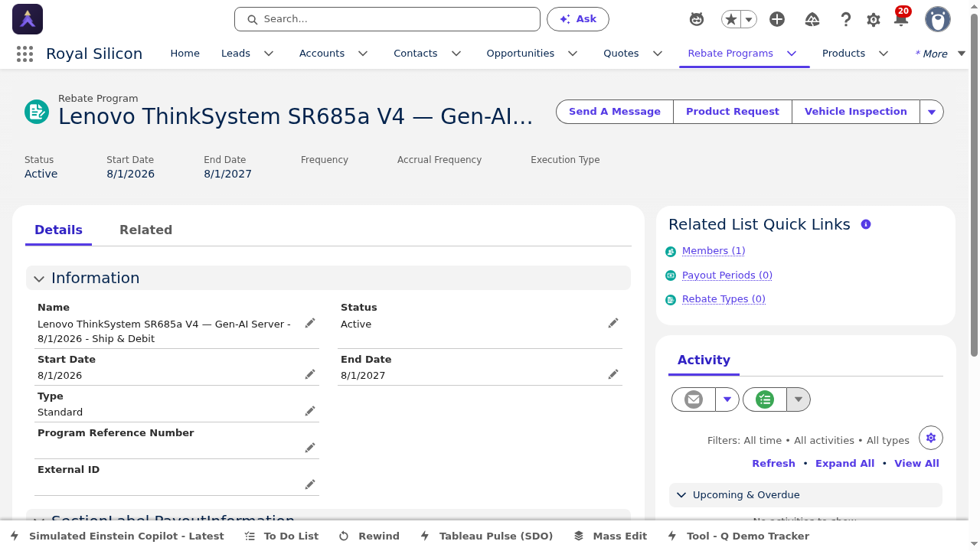Open the Contacts tab dropdown chevron

(x=456, y=54)
